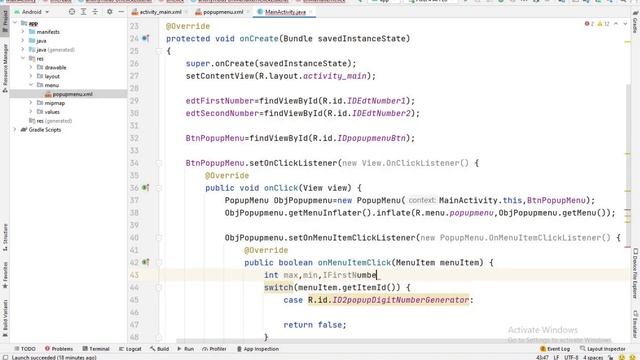Open the Profiler tool window
The width and height of the screenshot is (640, 360).
click(214, 349)
